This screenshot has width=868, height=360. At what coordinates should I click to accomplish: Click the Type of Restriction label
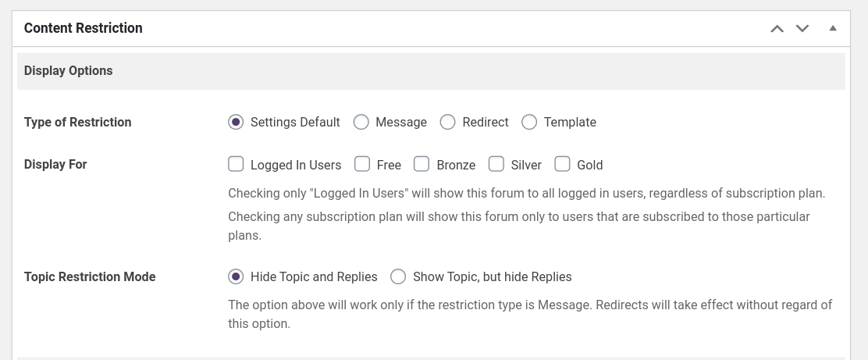pyautogui.click(x=77, y=123)
